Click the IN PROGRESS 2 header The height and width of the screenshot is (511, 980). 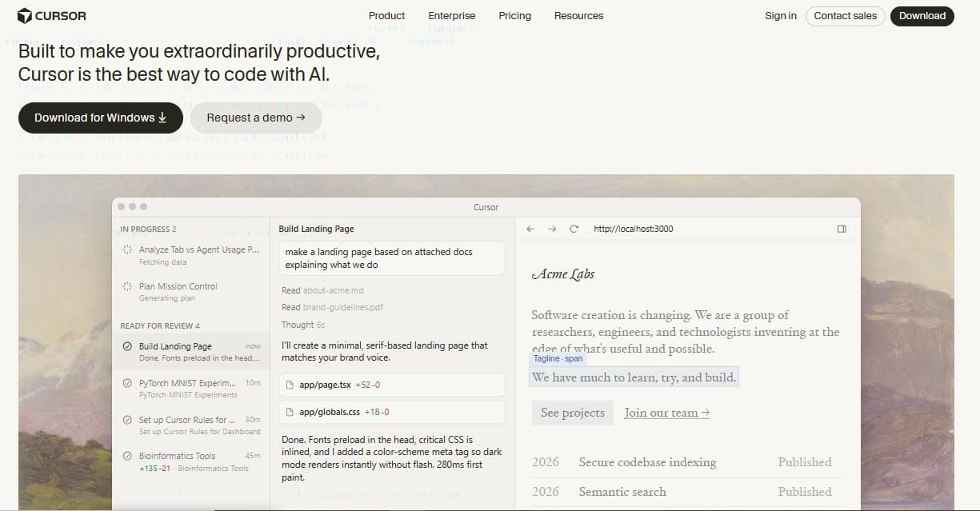click(x=148, y=229)
